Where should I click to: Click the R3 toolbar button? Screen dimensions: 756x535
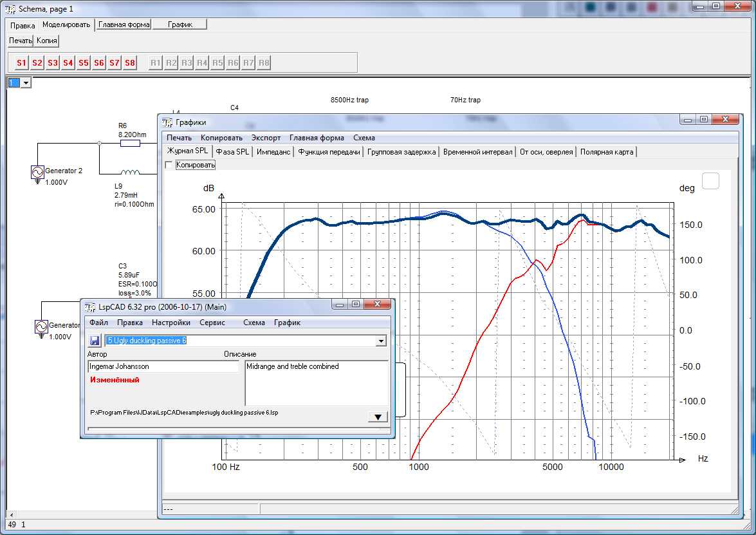(187, 62)
